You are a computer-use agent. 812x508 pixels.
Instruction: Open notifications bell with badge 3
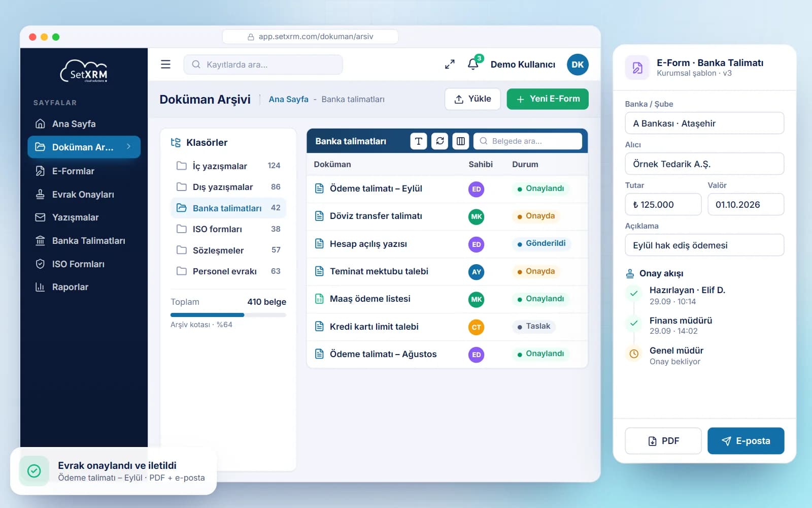pos(473,63)
